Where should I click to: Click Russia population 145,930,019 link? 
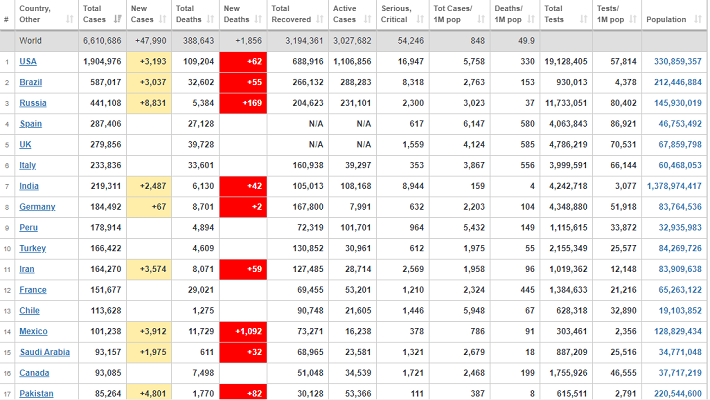677,103
